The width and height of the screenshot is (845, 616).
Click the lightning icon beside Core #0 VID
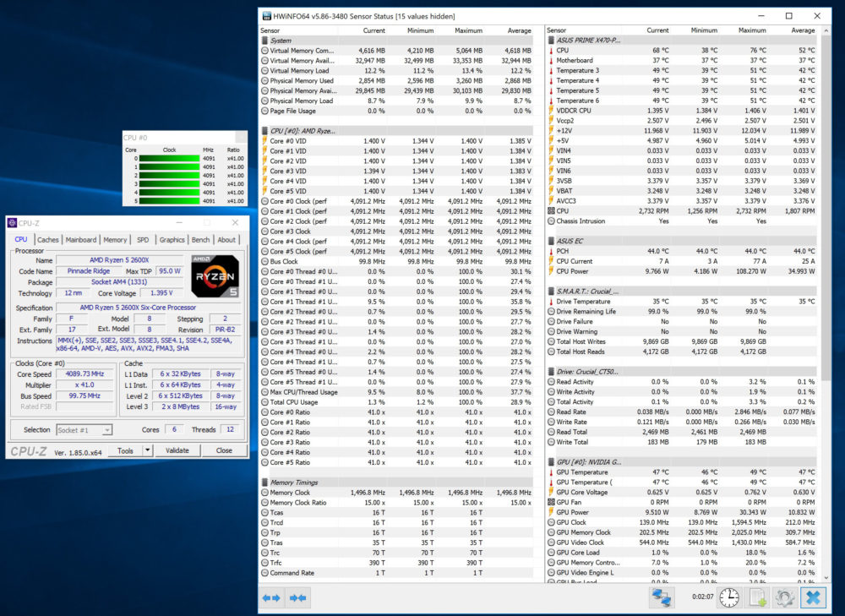tap(264, 140)
